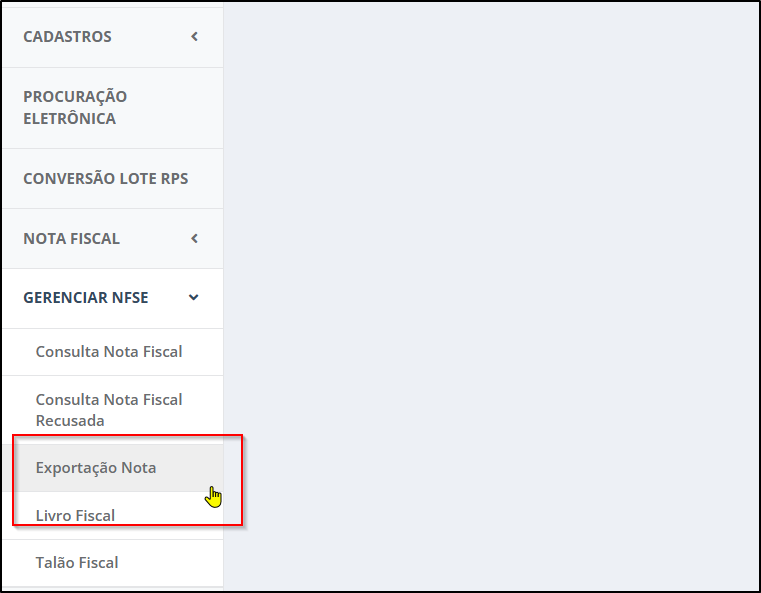This screenshot has width=761, height=593.
Task: Click the empty main content area
Action: click(x=491, y=296)
